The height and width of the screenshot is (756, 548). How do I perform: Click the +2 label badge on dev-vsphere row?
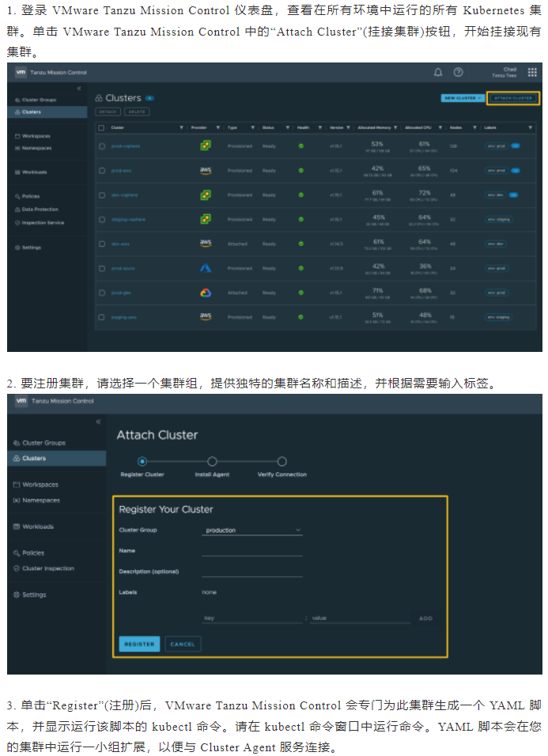(x=513, y=195)
